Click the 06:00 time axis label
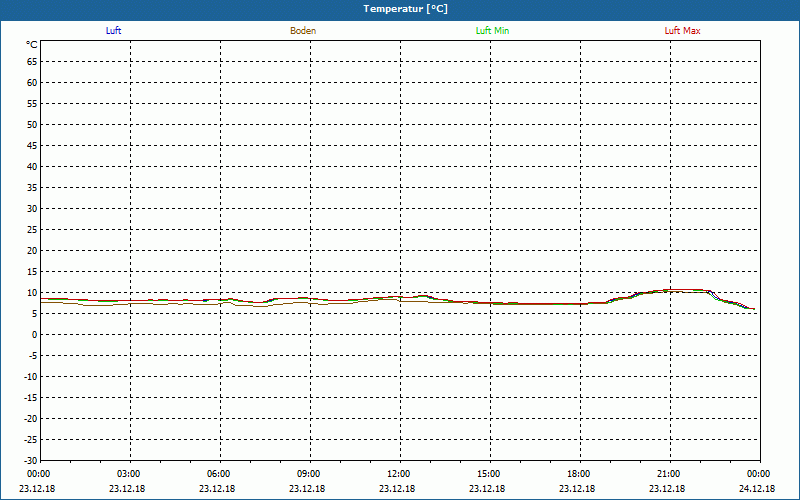 pyautogui.click(x=219, y=474)
